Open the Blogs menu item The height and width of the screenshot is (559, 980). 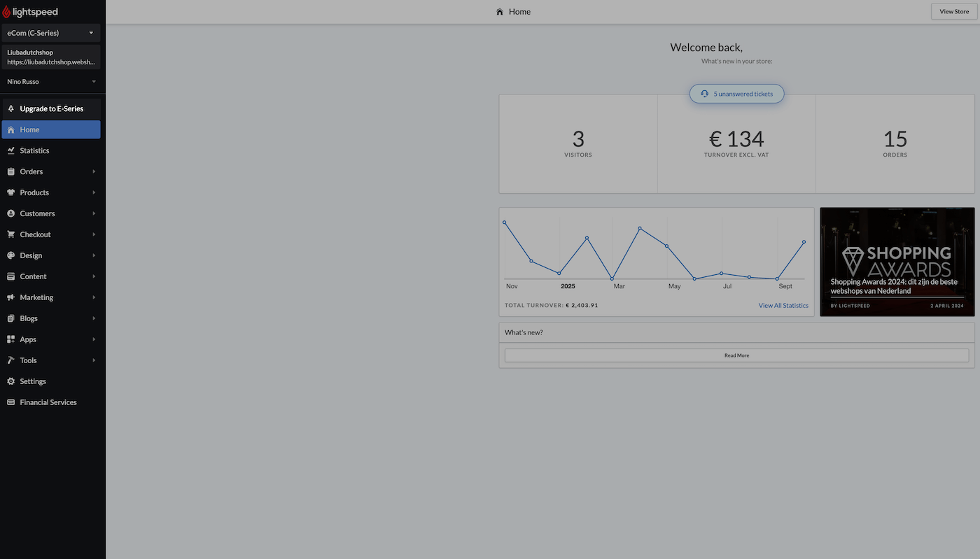tap(29, 318)
